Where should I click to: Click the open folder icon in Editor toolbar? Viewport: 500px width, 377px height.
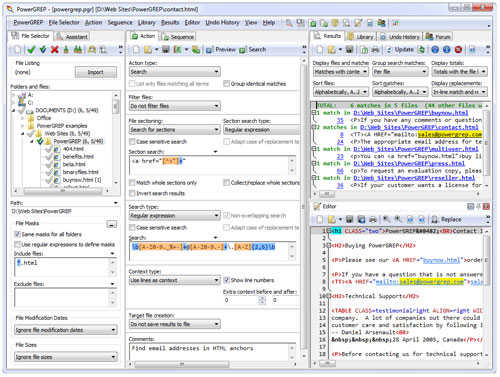pos(331,219)
